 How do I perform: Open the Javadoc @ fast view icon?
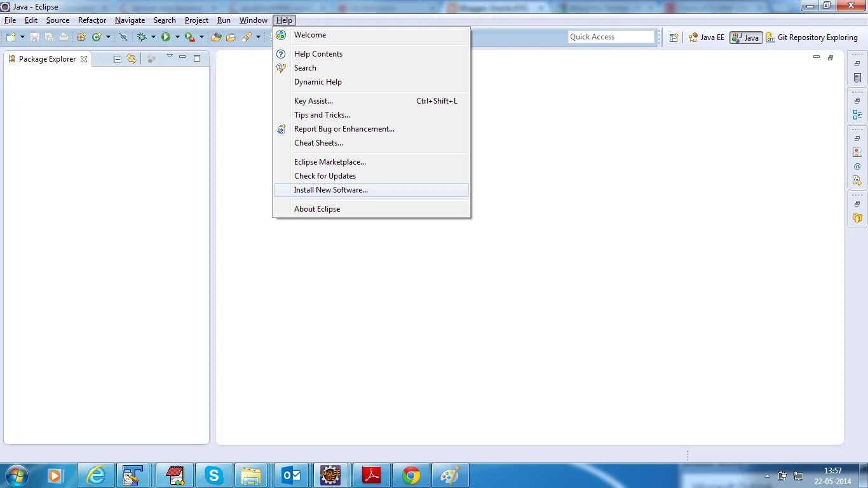click(x=857, y=166)
